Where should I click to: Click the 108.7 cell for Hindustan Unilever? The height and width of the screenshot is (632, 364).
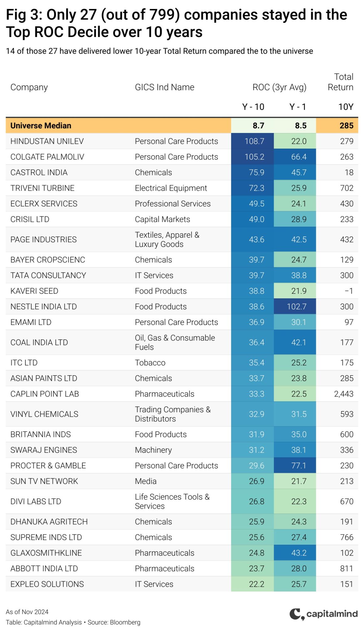252,141
